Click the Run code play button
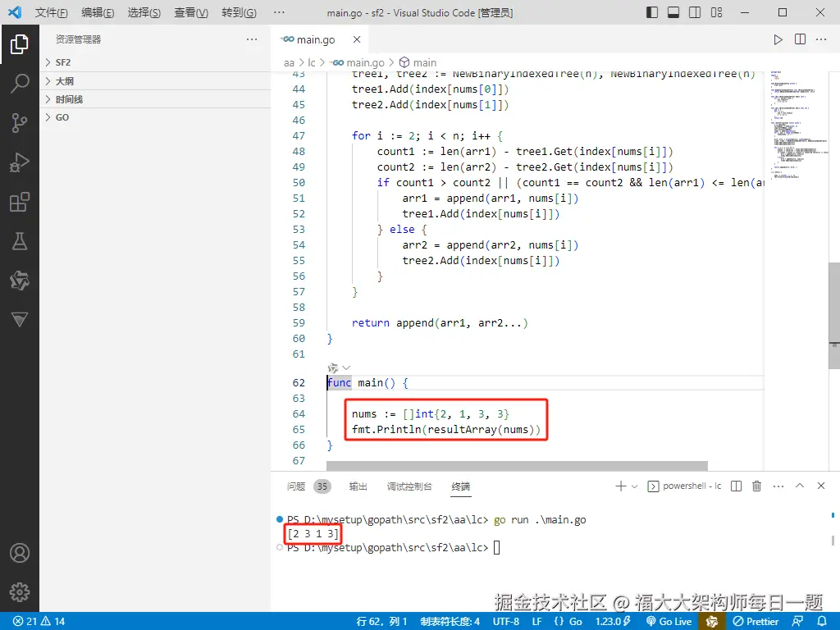 click(x=778, y=39)
